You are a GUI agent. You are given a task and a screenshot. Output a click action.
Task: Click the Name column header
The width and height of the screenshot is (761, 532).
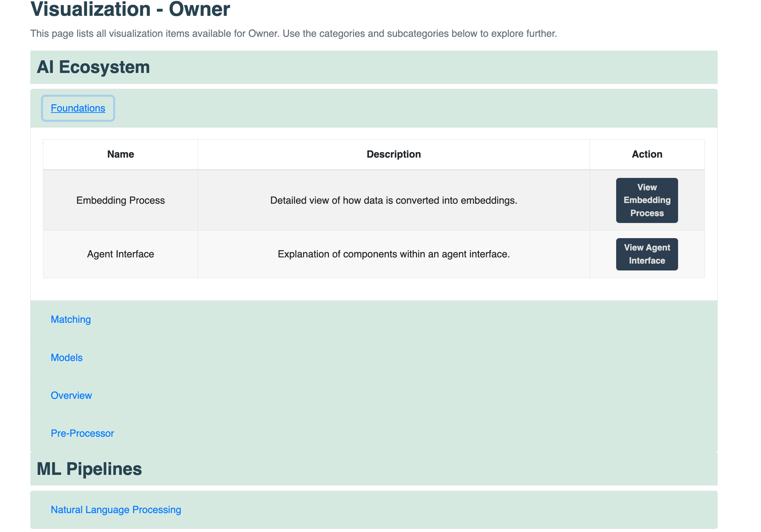[120, 154]
